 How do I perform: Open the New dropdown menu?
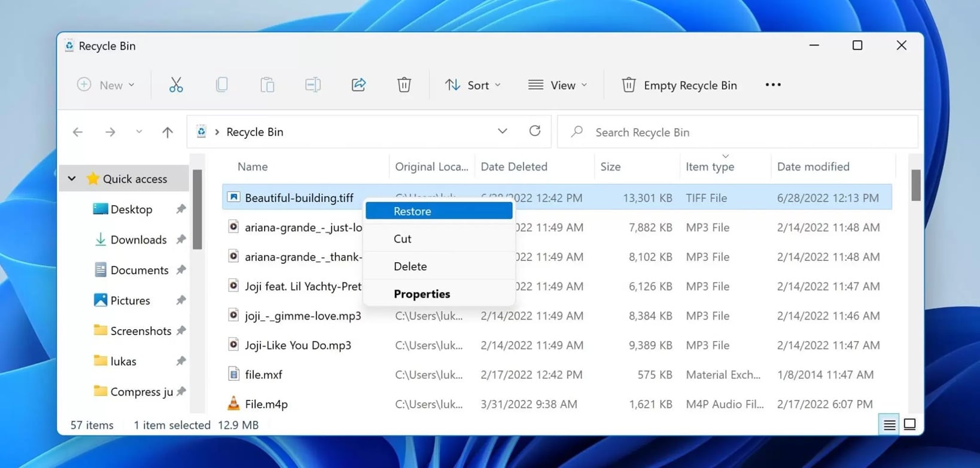[106, 85]
